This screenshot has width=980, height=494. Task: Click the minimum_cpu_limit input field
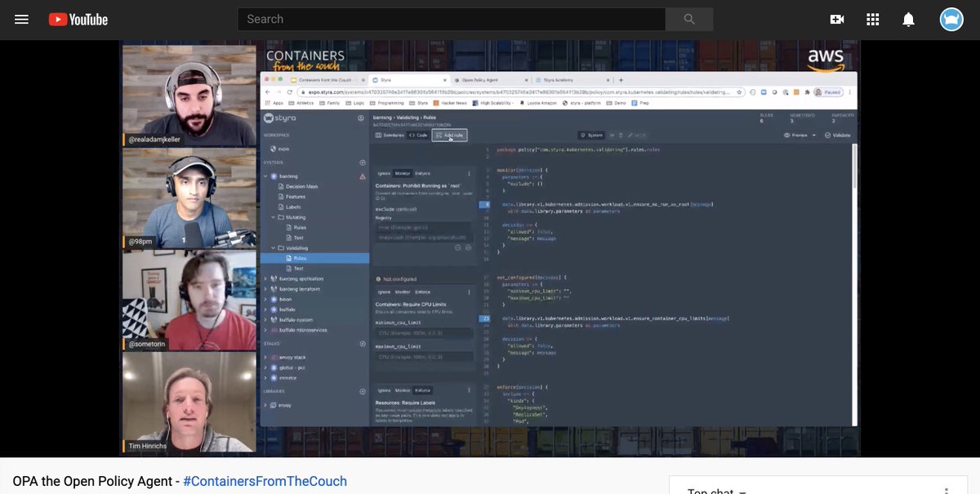click(x=424, y=333)
